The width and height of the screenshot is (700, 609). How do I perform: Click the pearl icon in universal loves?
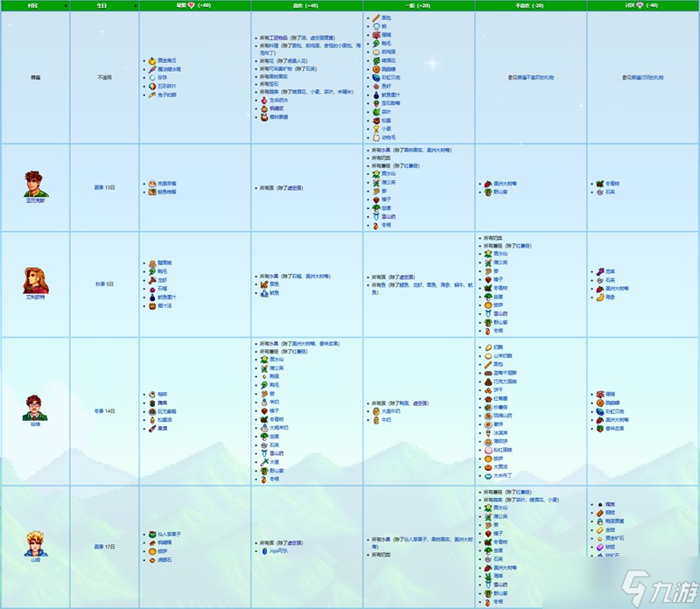coord(152,78)
